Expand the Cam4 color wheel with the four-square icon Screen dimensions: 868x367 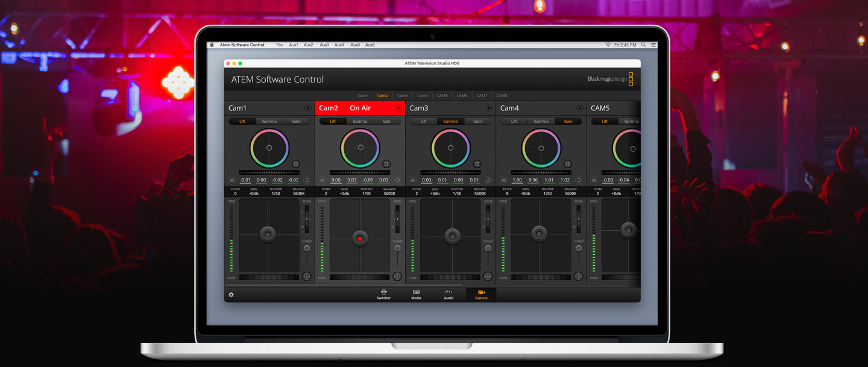click(567, 164)
